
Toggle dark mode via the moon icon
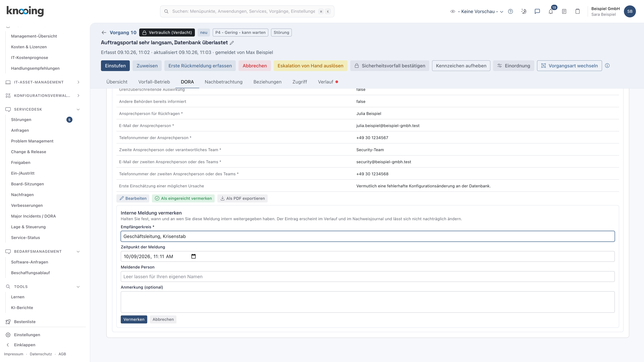524,12
